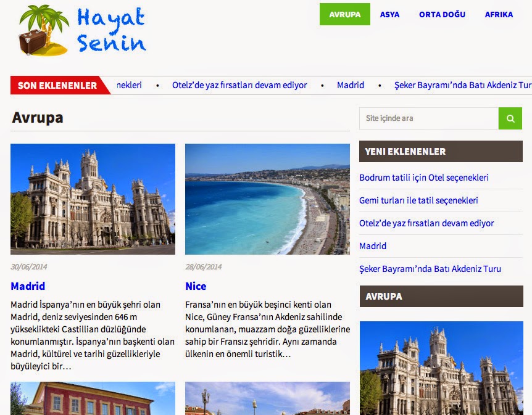Click ticker link 'Otelz'de yaz fırsatları devam ediyor'
This screenshot has width=532, height=415.
pos(239,85)
